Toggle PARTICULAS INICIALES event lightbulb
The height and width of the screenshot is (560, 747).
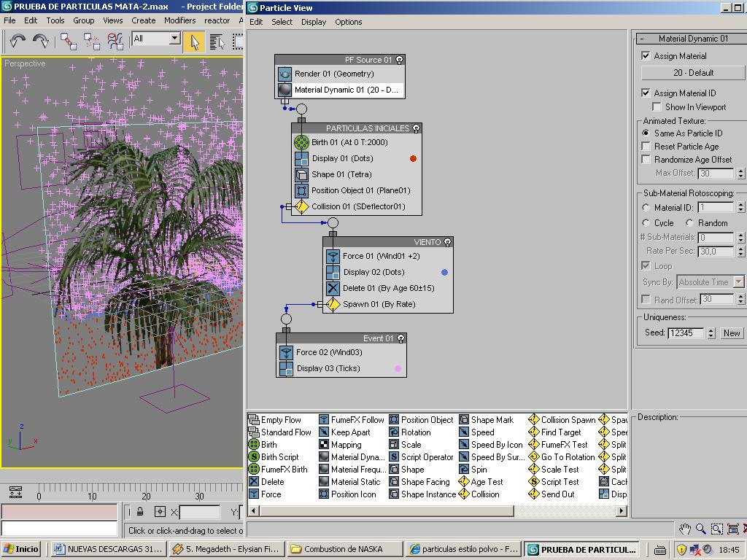[416, 128]
